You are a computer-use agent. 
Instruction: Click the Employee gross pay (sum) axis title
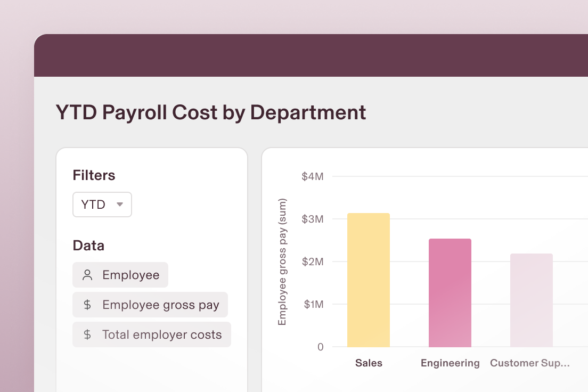pos(282,262)
